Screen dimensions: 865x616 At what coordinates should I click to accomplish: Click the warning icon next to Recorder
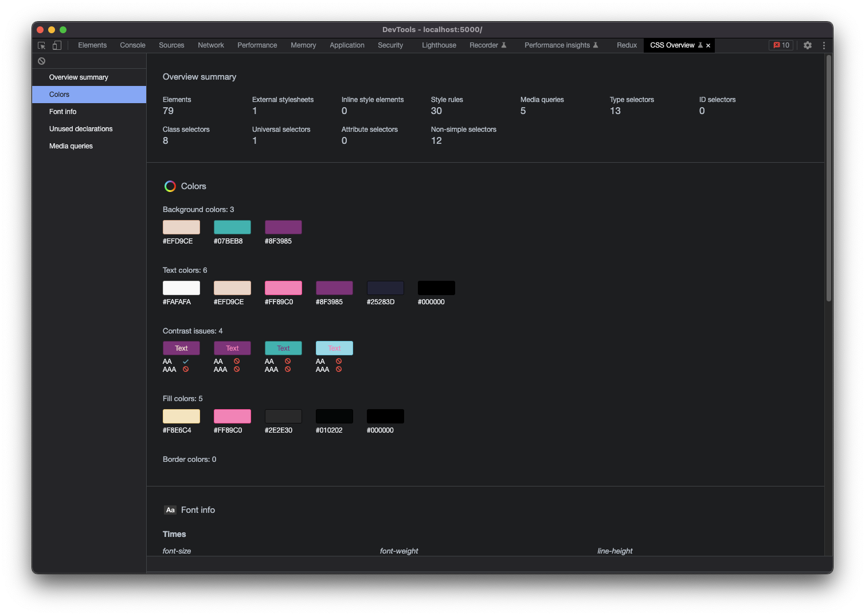coord(504,45)
